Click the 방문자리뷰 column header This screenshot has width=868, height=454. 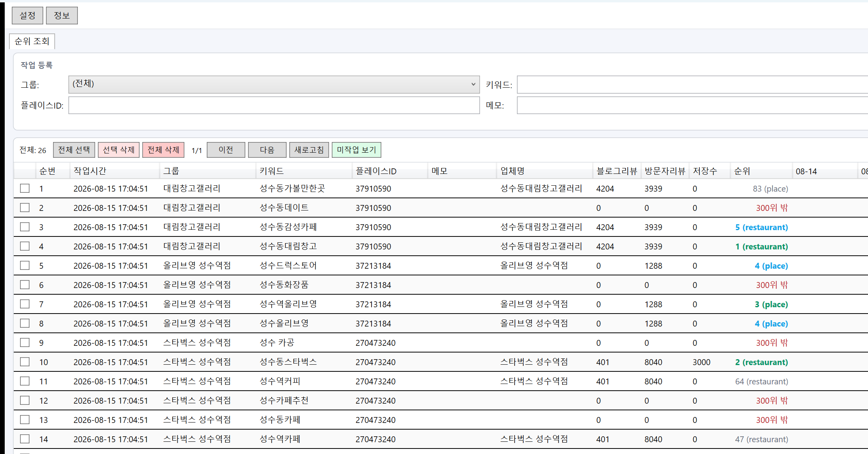tap(665, 171)
